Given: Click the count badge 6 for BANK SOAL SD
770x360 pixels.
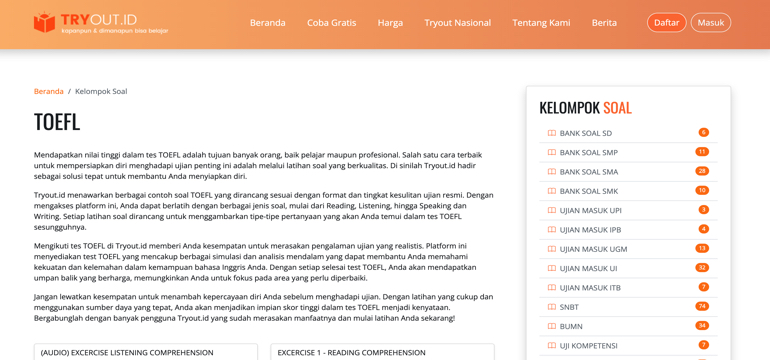Looking at the screenshot, I should [703, 133].
